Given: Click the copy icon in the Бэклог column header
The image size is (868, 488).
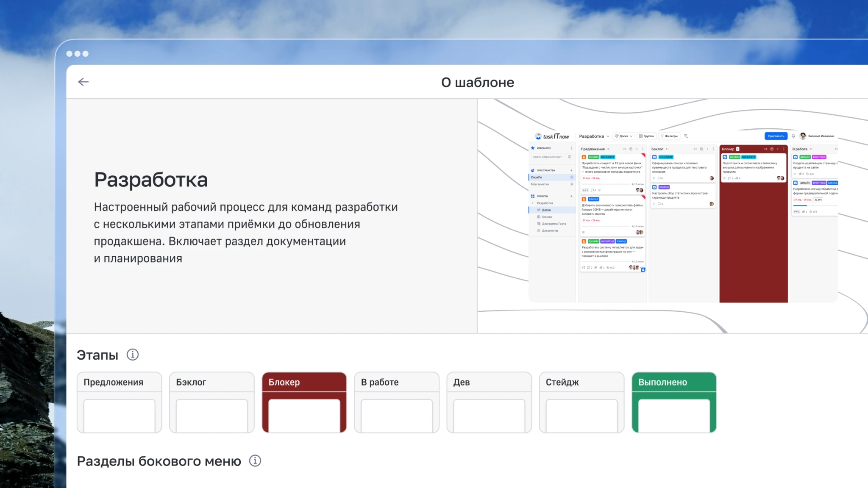Looking at the screenshot, I should tap(701, 149).
